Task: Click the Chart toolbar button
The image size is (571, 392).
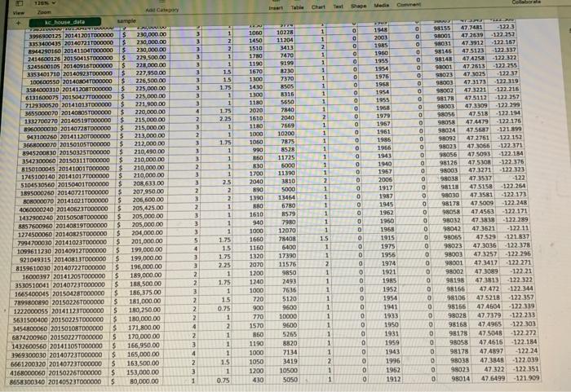Action: pyautogui.click(x=318, y=7)
